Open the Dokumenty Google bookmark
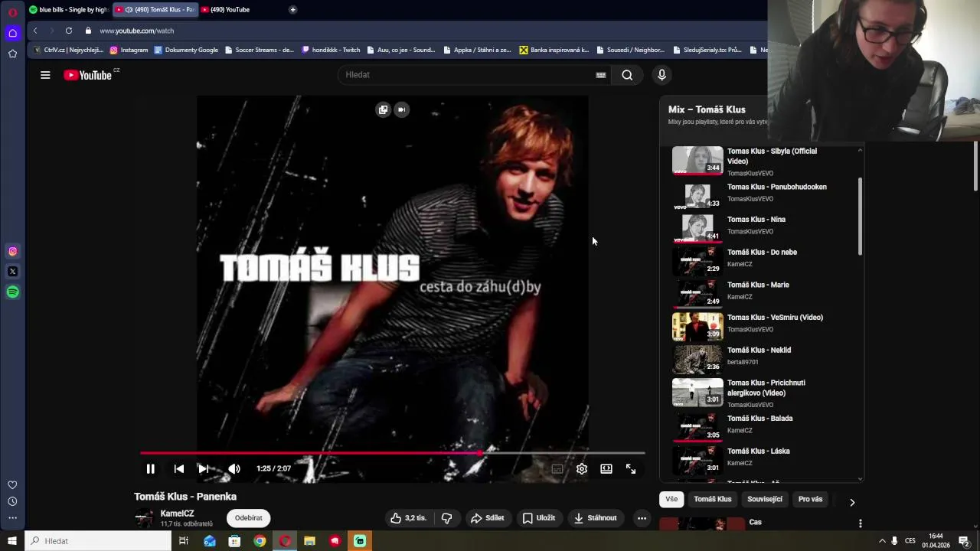 (x=186, y=50)
